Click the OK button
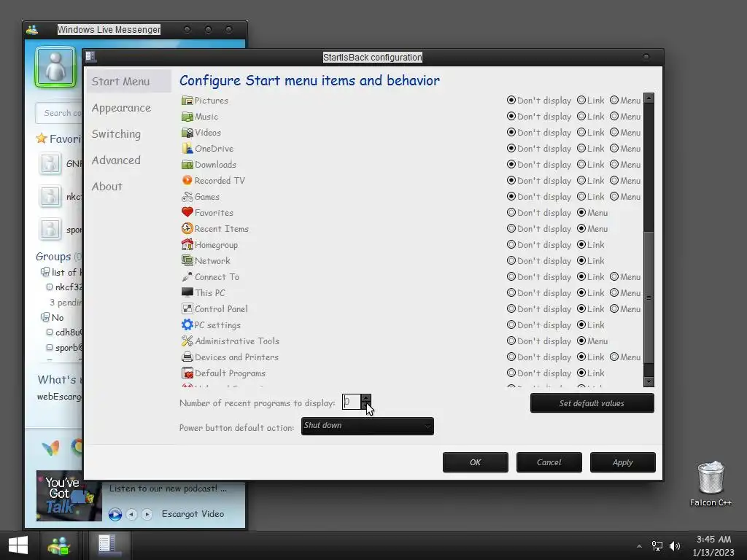Screen dimensions: 747x560 pyautogui.click(x=476, y=462)
